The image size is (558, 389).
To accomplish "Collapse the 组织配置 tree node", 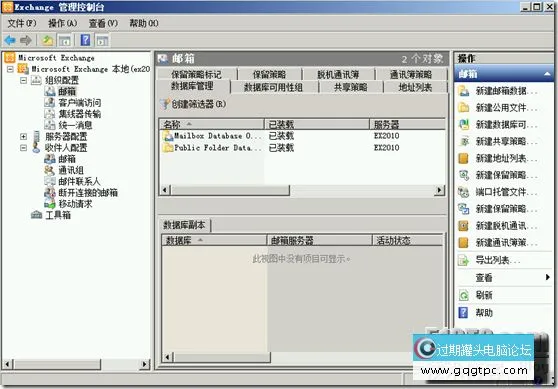I will pyautogui.click(x=23, y=80).
